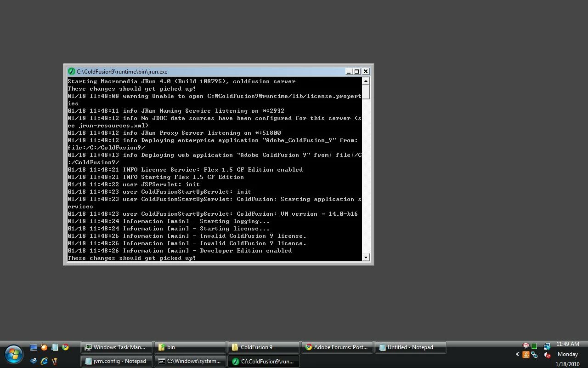Switch to Untitled - Notepad taskbar button
This screenshot has height=368, width=588.
pyautogui.click(x=411, y=347)
